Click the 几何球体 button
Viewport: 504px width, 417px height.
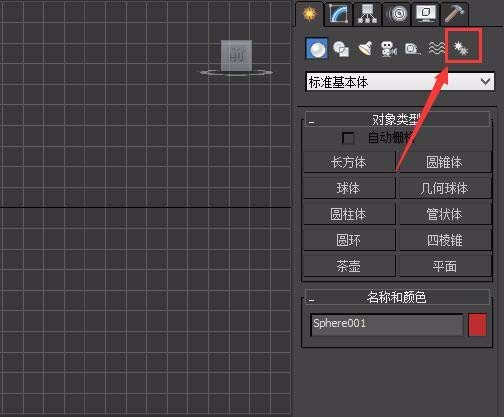[x=445, y=188]
